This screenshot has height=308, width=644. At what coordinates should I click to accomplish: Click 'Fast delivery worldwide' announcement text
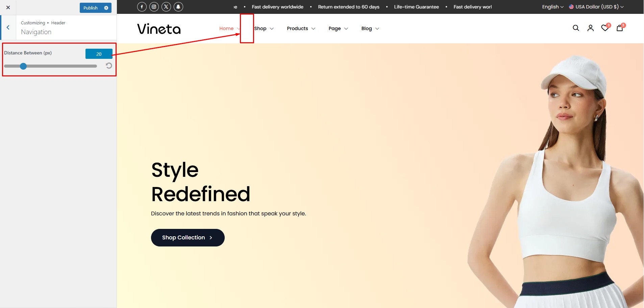[277, 7]
